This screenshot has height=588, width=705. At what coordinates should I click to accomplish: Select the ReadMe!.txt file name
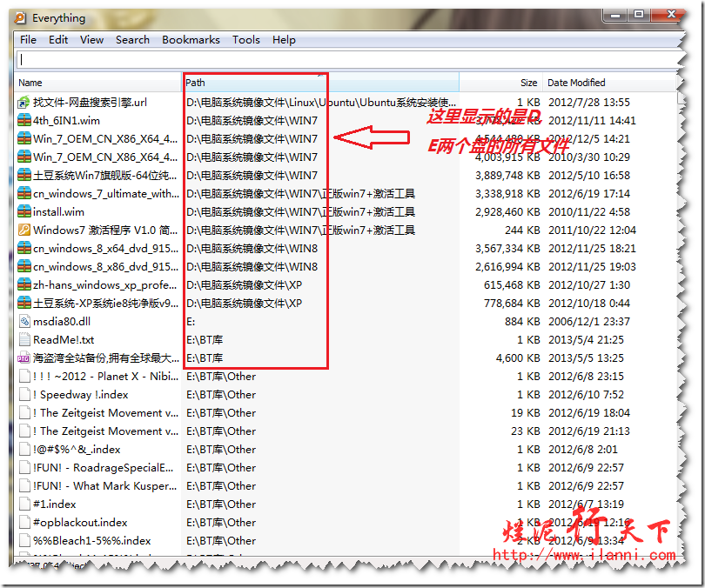click(64, 340)
